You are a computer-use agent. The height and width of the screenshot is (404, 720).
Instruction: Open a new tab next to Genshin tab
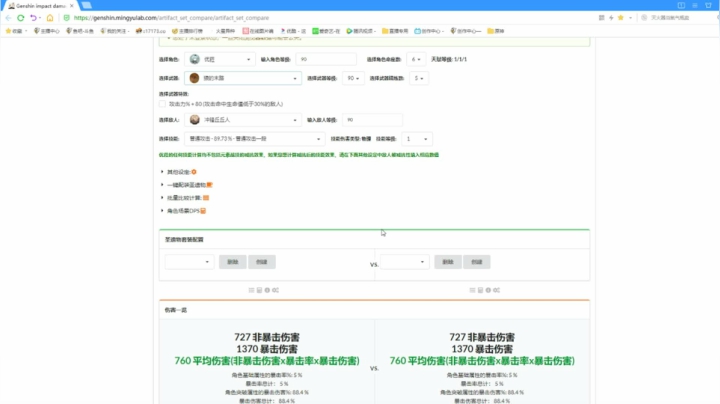[86, 6]
